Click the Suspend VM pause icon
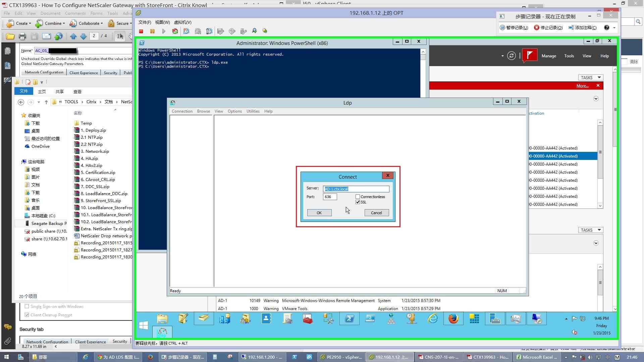 152,31
